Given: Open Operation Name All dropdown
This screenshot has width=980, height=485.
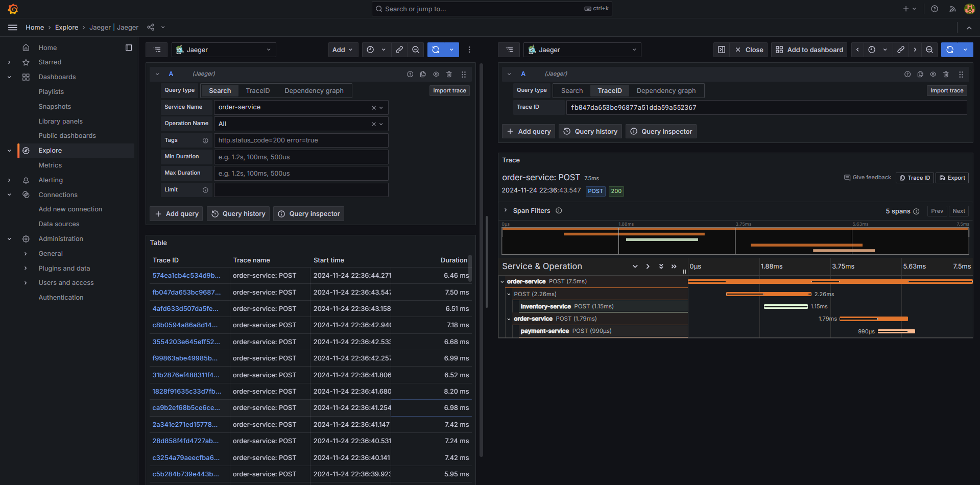Looking at the screenshot, I should coord(301,124).
